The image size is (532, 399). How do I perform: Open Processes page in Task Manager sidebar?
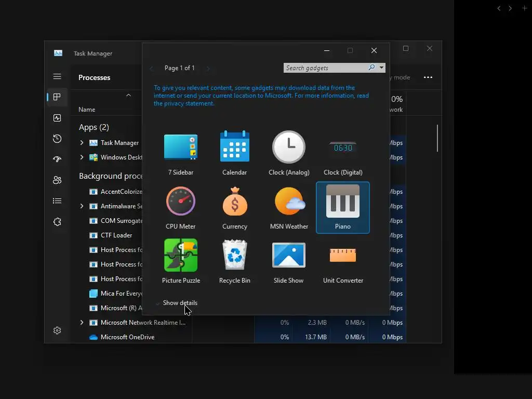click(57, 97)
